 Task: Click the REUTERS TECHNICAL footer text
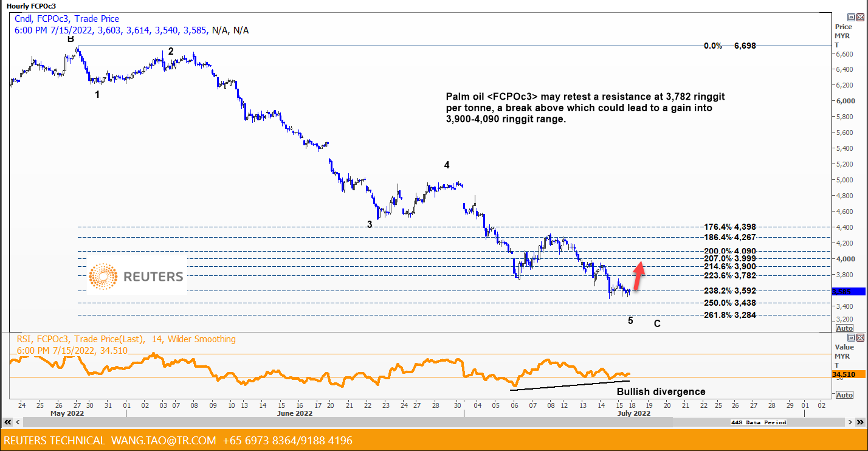click(x=55, y=440)
